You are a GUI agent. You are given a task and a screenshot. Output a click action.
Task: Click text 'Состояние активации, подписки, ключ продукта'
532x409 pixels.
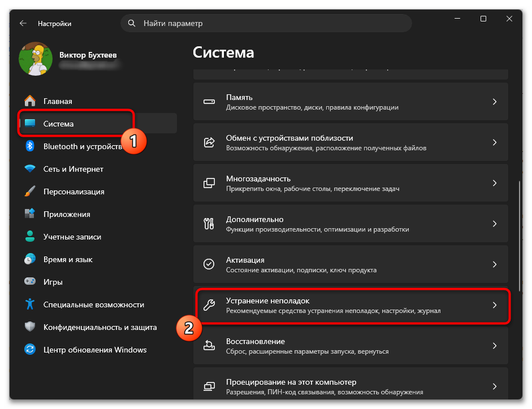pos(301,270)
